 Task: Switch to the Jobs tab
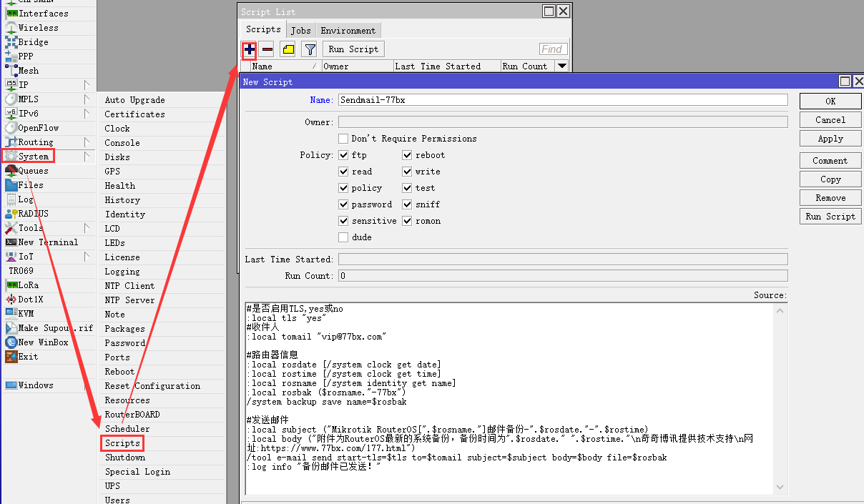pyautogui.click(x=300, y=31)
